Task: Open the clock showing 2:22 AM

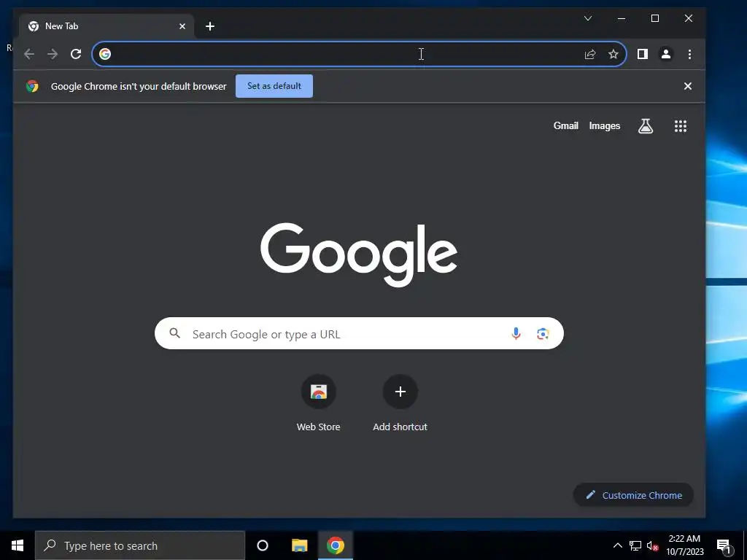Action: 684,545
